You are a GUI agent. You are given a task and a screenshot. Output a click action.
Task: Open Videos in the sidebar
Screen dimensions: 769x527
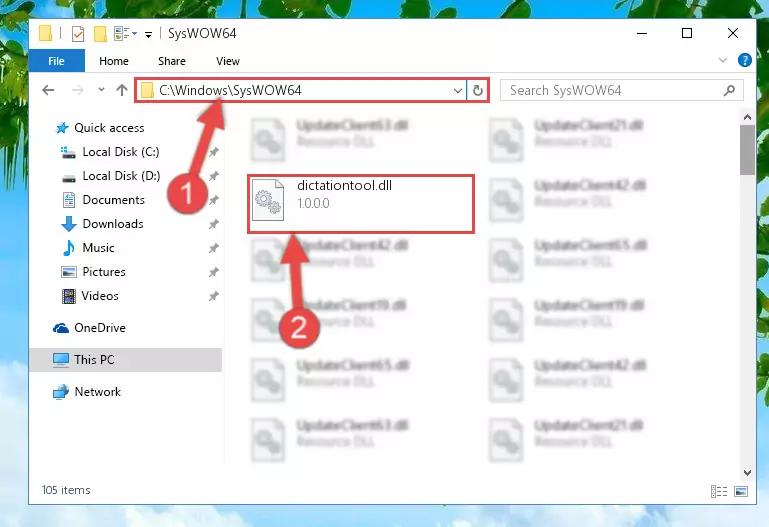(x=100, y=296)
